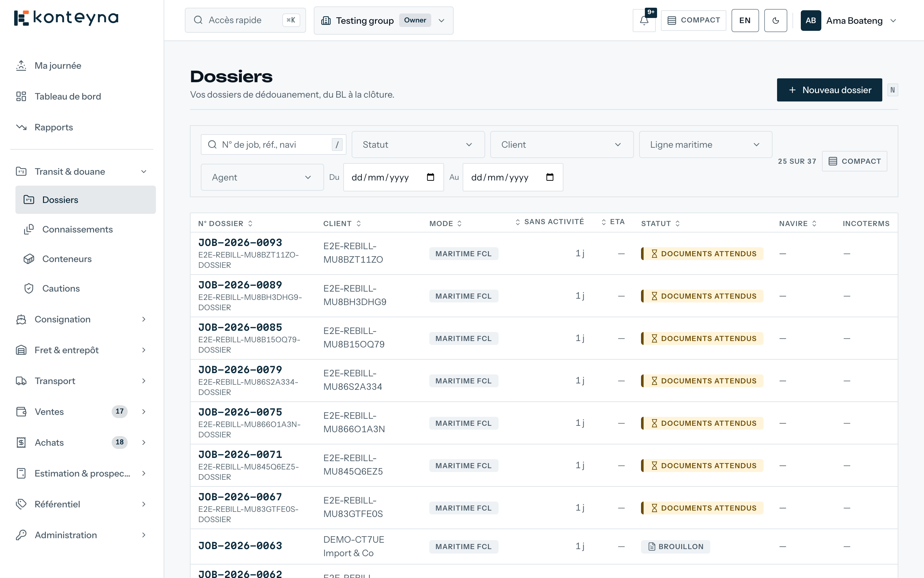Expand Achats section

pos(143,442)
